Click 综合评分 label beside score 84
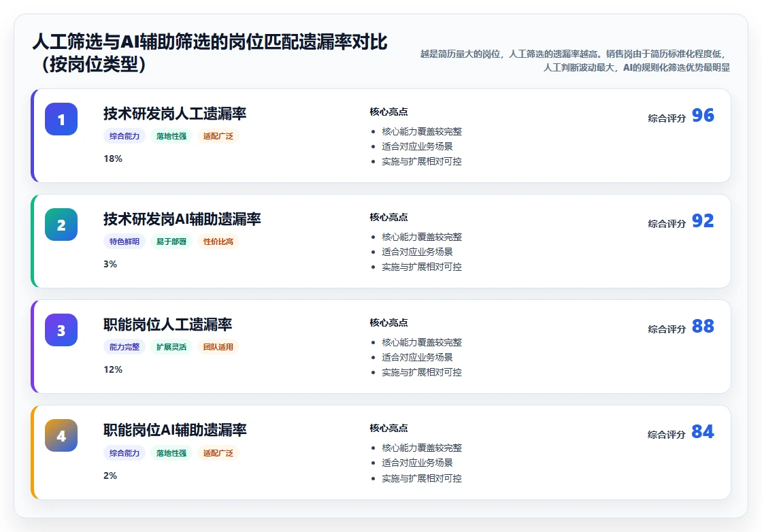 pyautogui.click(x=667, y=434)
